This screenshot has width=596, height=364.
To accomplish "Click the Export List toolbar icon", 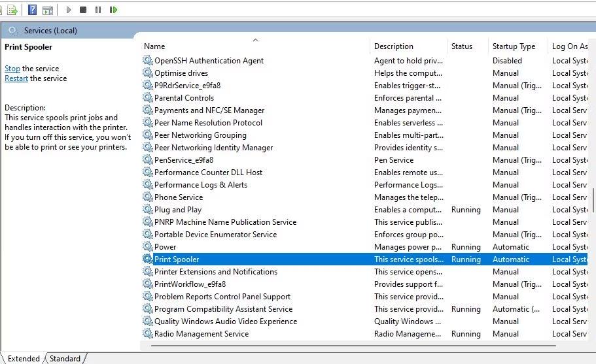I will 12,10.
